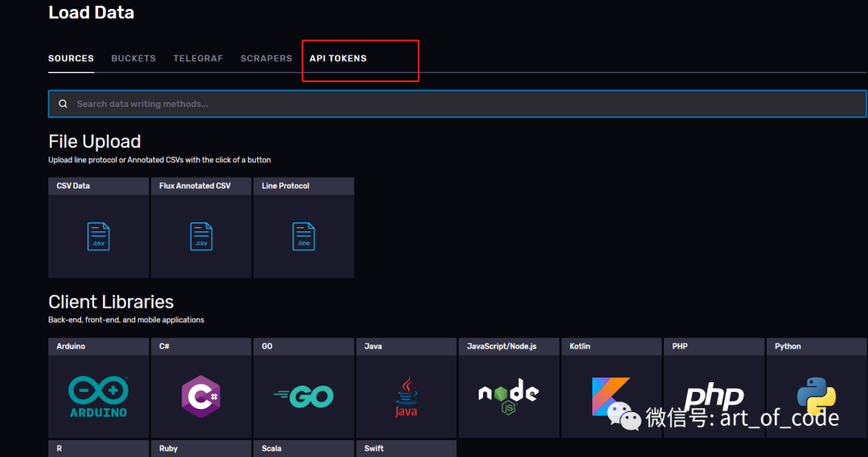Open the R client library card
The image size is (868, 457).
pyautogui.click(x=99, y=448)
